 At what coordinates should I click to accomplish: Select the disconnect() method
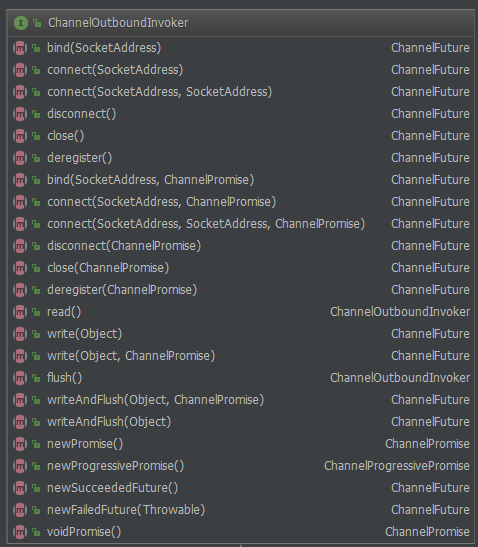(82, 114)
